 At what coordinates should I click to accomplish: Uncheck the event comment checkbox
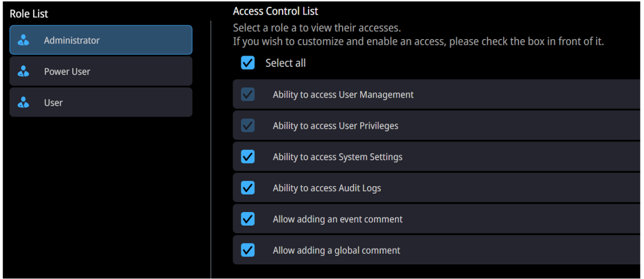click(248, 219)
